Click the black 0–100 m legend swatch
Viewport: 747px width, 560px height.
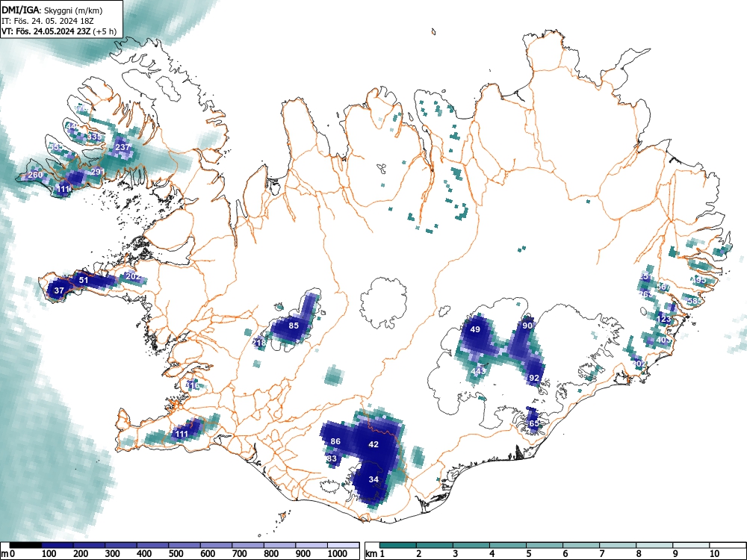click(x=25, y=545)
